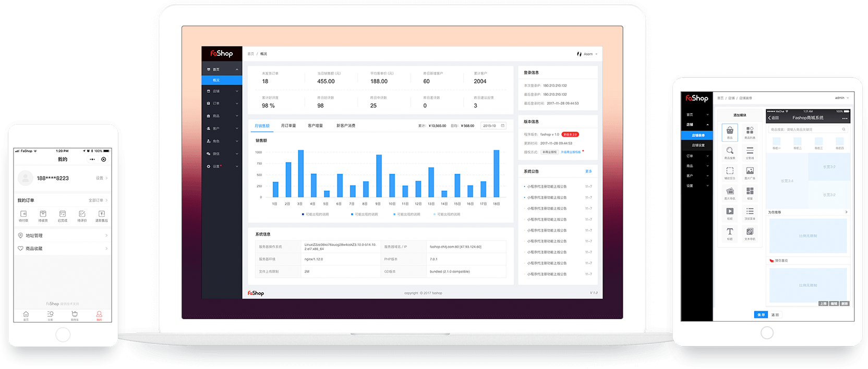Open 待评价 orders icon on phone
The width and height of the screenshot is (868, 369).
click(82, 214)
